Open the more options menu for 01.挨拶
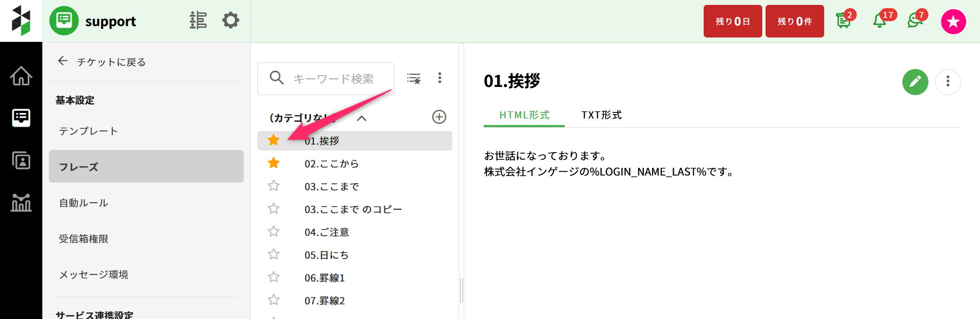980x319 pixels. [x=947, y=82]
